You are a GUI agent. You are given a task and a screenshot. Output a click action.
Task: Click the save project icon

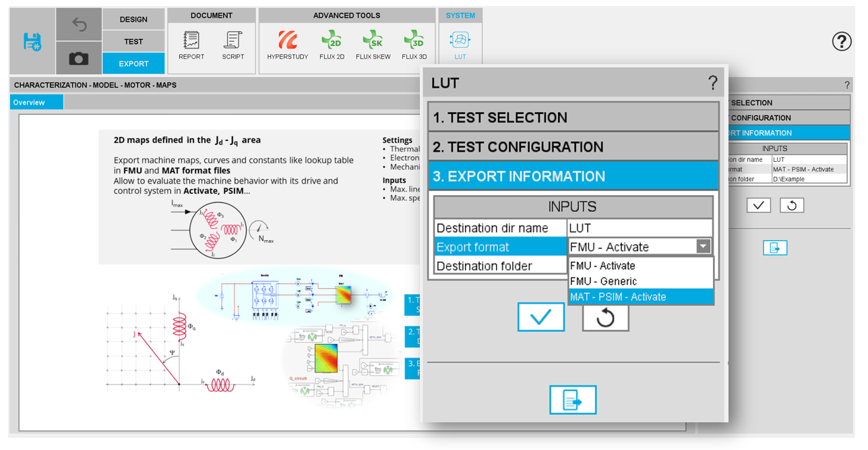pos(32,42)
